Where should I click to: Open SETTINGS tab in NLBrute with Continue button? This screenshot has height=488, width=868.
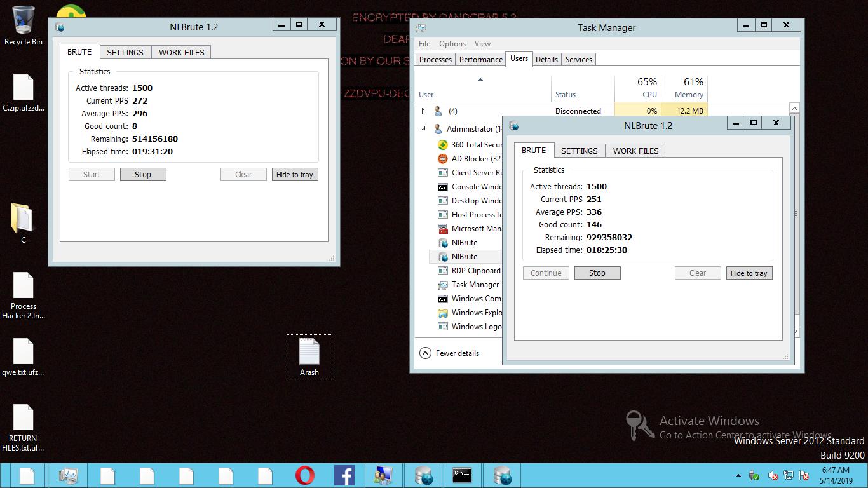tap(580, 151)
